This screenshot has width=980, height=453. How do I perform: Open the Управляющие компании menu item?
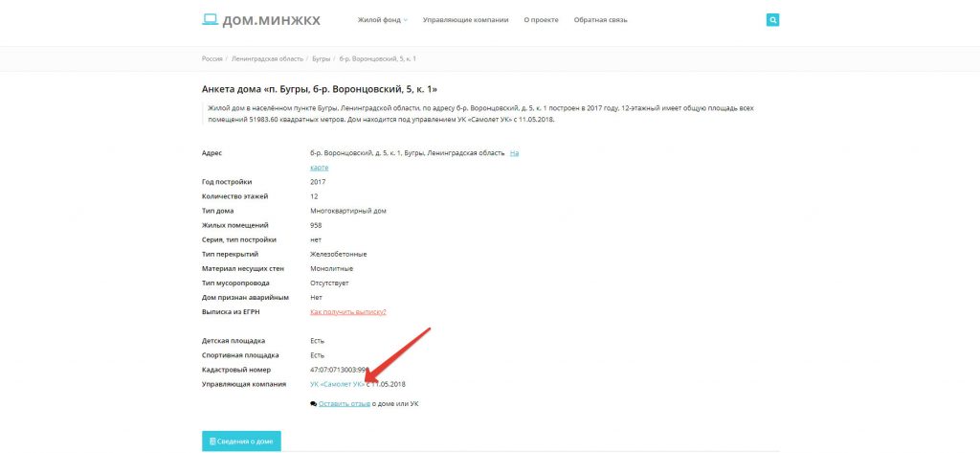pyautogui.click(x=466, y=19)
